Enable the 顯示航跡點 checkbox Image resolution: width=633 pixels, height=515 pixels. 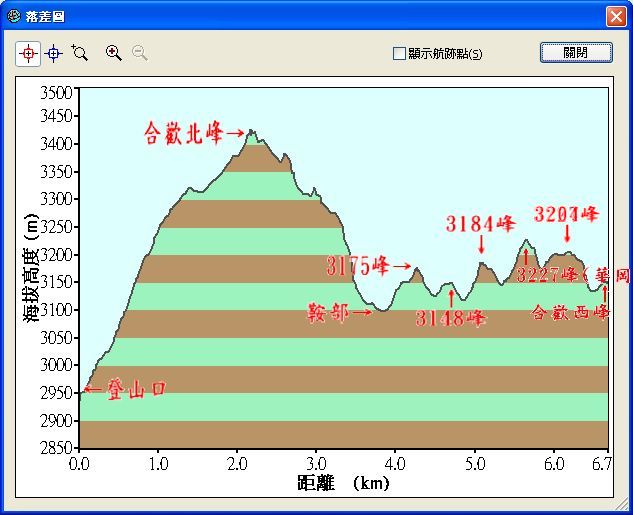coord(399,54)
